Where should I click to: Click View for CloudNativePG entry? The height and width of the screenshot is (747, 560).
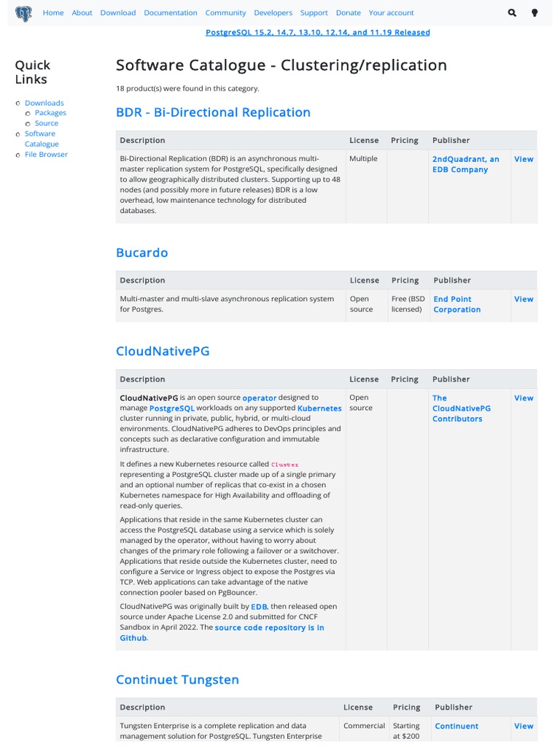coord(524,398)
